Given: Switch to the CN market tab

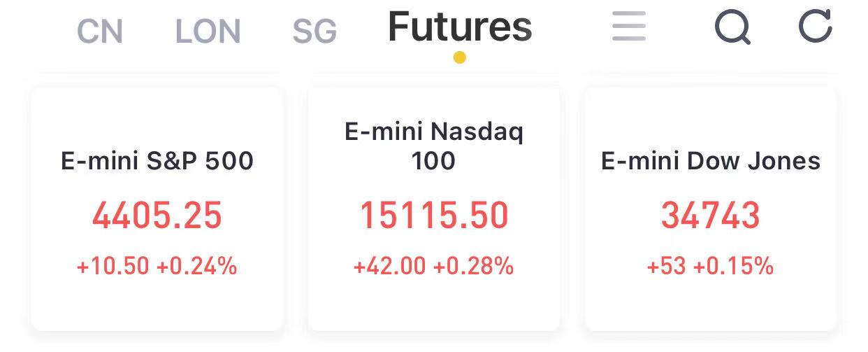Looking at the screenshot, I should (x=100, y=31).
